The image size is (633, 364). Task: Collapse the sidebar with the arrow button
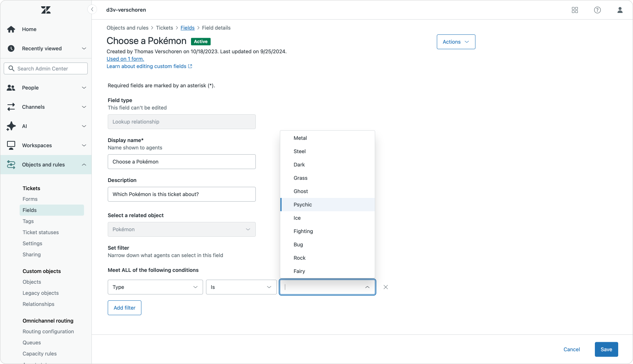[x=92, y=10]
